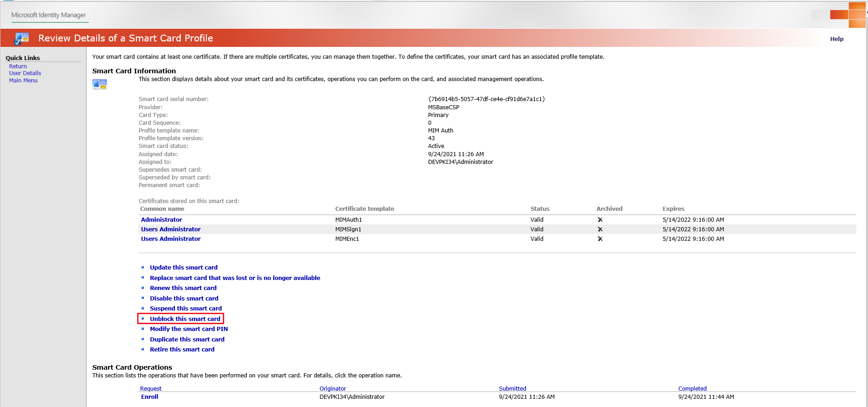Viewport: 868px width, 407px height.
Task: Select Update this smart card
Action: point(184,268)
